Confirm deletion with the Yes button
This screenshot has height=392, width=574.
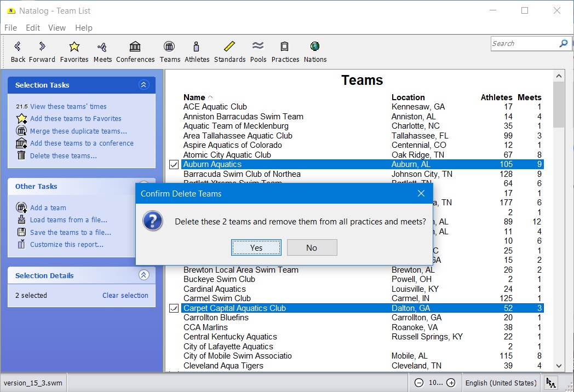256,247
